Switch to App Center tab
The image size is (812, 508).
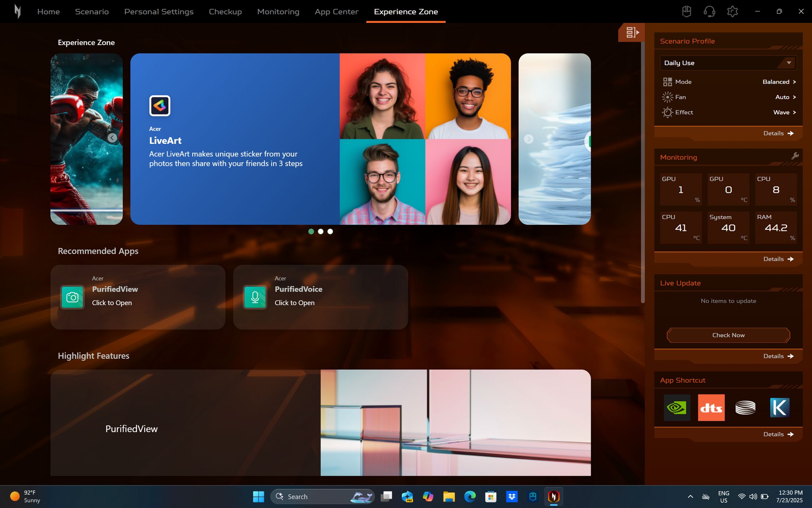coord(336,11)
